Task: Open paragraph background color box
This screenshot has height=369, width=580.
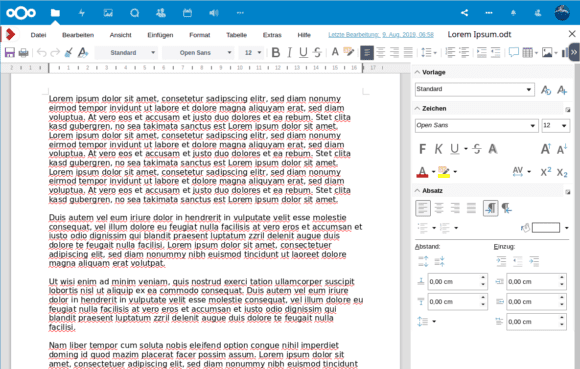Action: tap(546, 228)
